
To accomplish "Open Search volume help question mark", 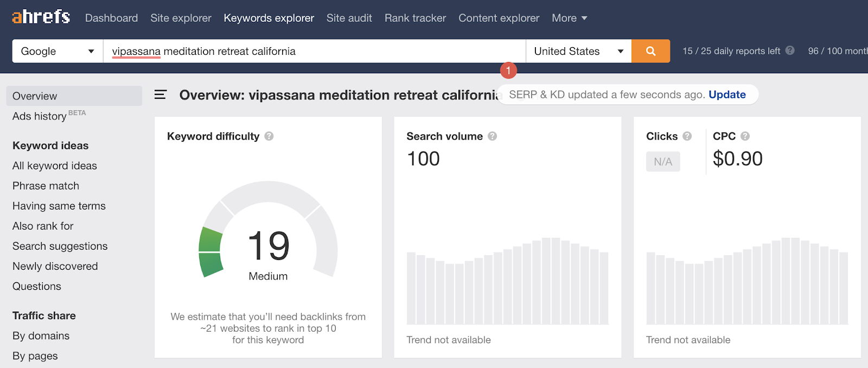I will tap(492, 136).
